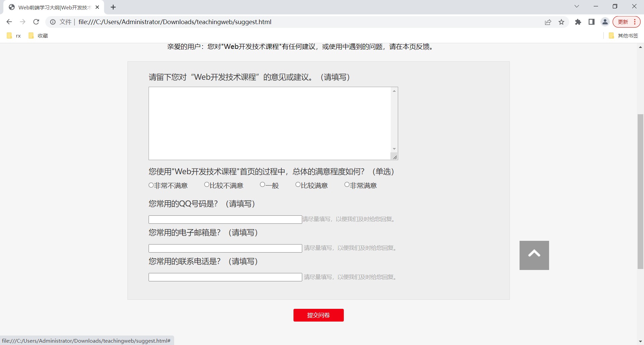This screenshot has height=345, width=644.
Task: Click the 电子邮箱 input field
Action: tap(225, 248)
